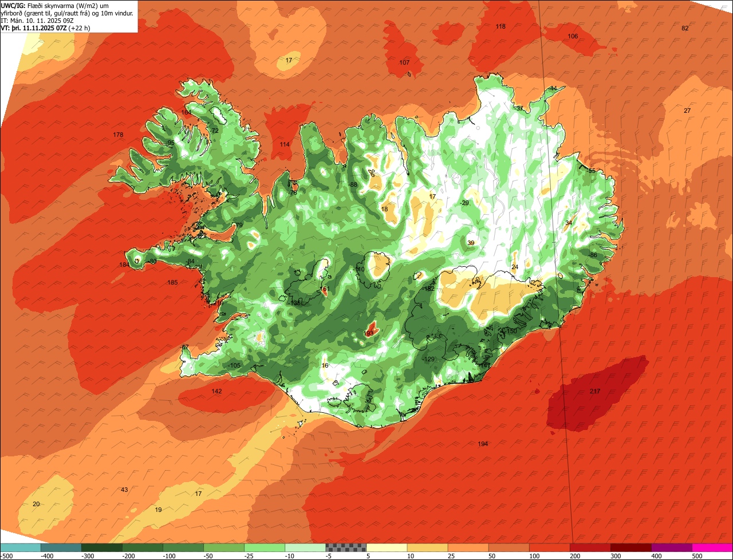Click the 217 value in the dark red patch
The width and height of the screenshot is (733, 560).
(595, 392)
